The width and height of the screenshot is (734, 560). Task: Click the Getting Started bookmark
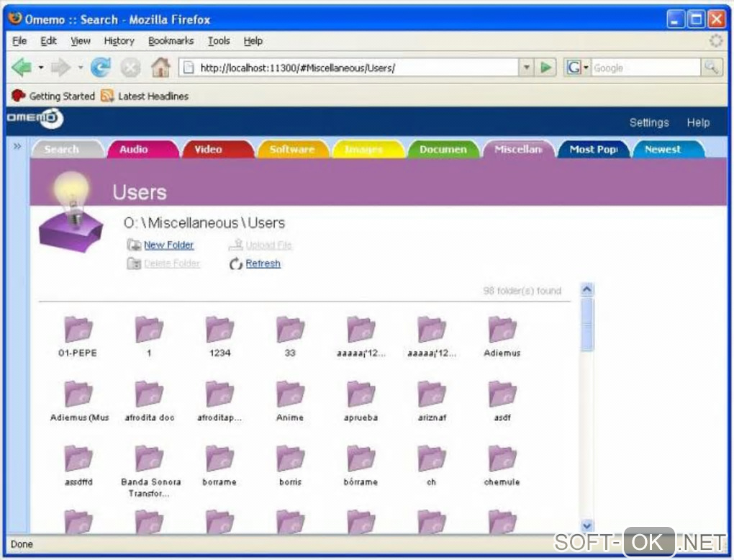point(53,96)
